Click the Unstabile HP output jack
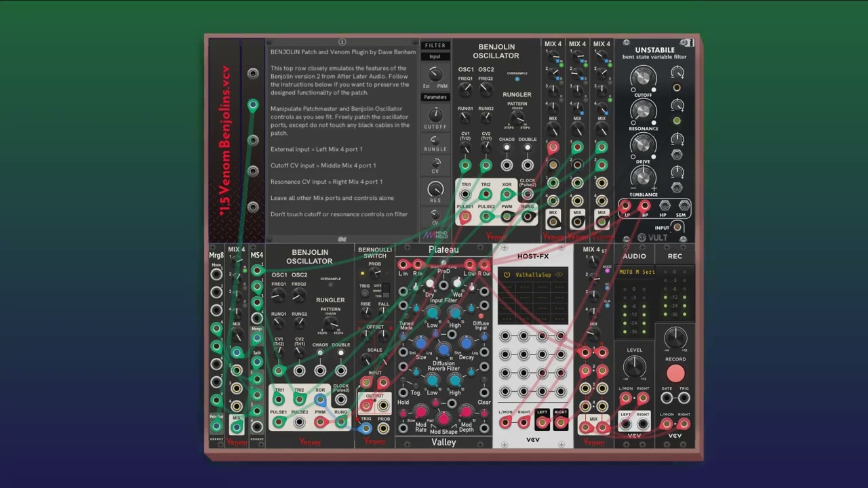The image size is (868, 488). click(x=665, y=205)
